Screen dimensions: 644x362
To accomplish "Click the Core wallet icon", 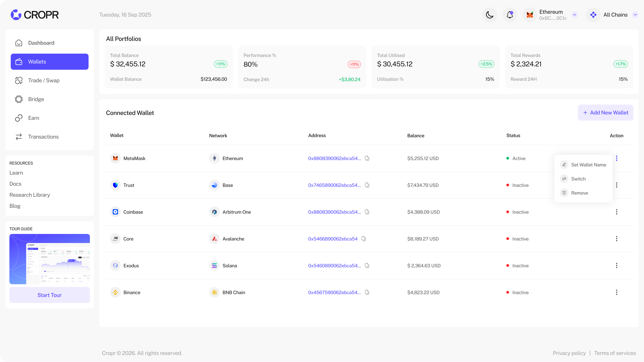I will [x=115, y=239].
